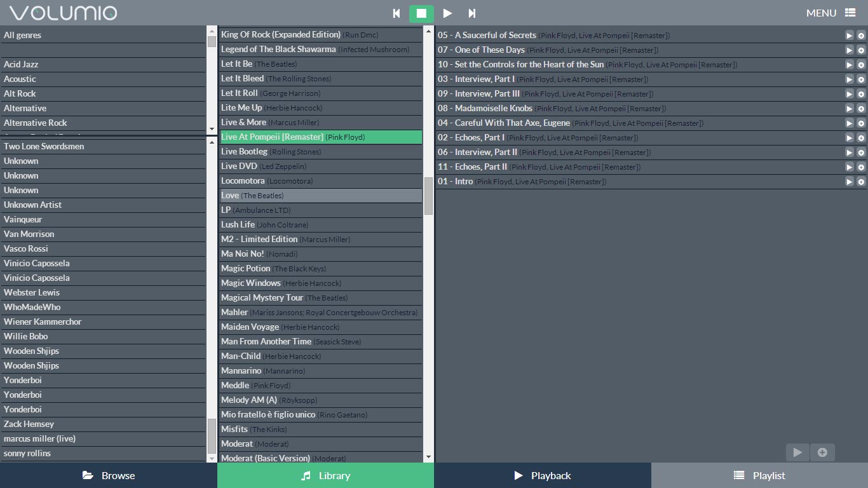Image resolution: width=868 pixels, height=488 pixels.
Task: Add '04 - Careful With That Axe, Eugene' via plus icon
Action: click(x=862, y=123)
